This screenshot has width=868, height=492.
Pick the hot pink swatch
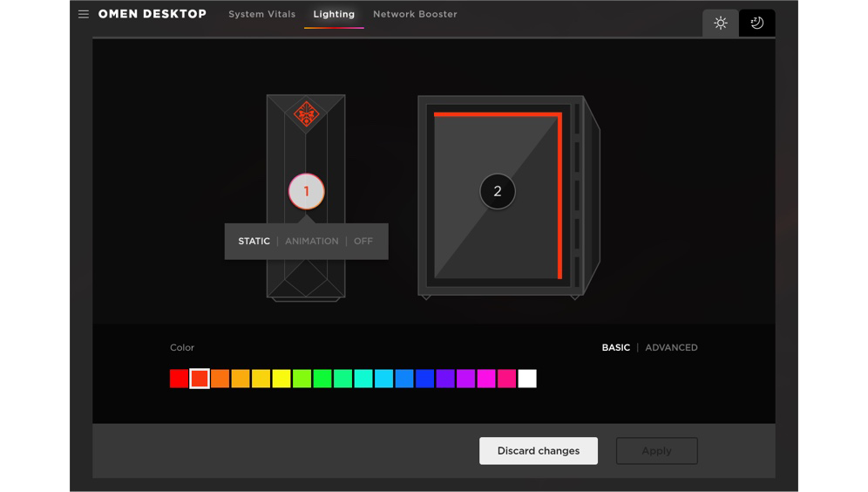[506, 379]
